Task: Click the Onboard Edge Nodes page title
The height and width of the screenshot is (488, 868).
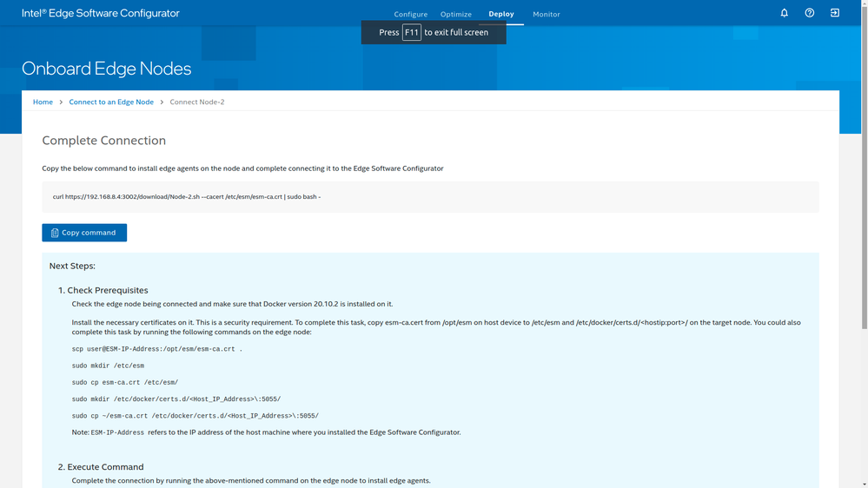Action: pos(106,69)
